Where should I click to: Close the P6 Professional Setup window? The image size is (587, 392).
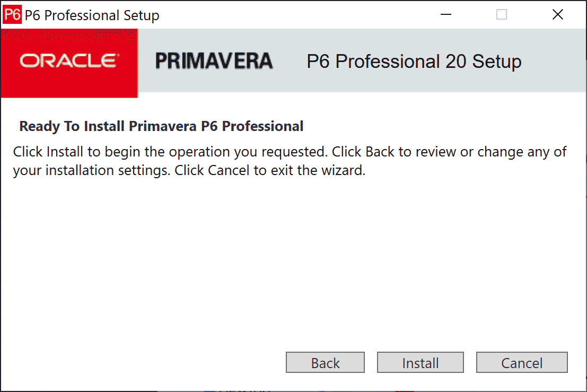(558, 15)
